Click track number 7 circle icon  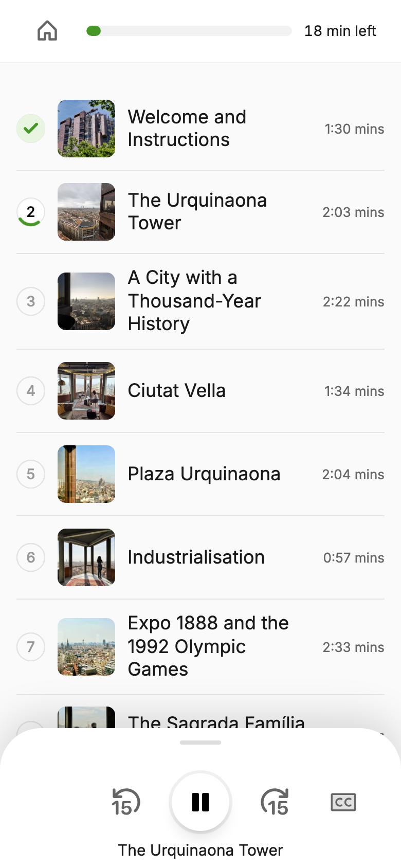pyautogui.click(x=31, y=647)
